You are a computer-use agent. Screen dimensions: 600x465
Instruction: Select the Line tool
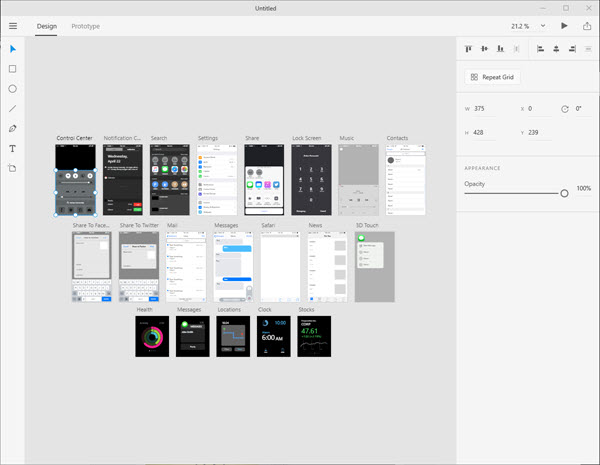click(x=13, y=109)
